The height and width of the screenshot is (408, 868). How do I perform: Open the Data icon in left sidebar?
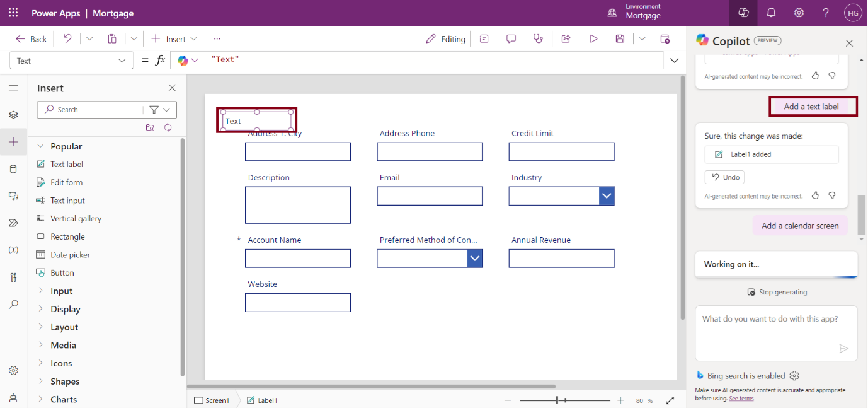click(x=13, y=169)
